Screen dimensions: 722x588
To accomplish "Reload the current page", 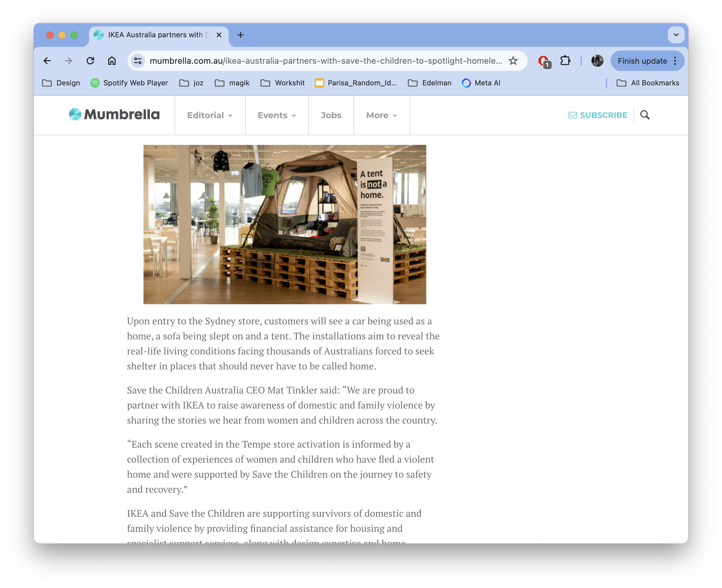I will (x=90, y=61).
